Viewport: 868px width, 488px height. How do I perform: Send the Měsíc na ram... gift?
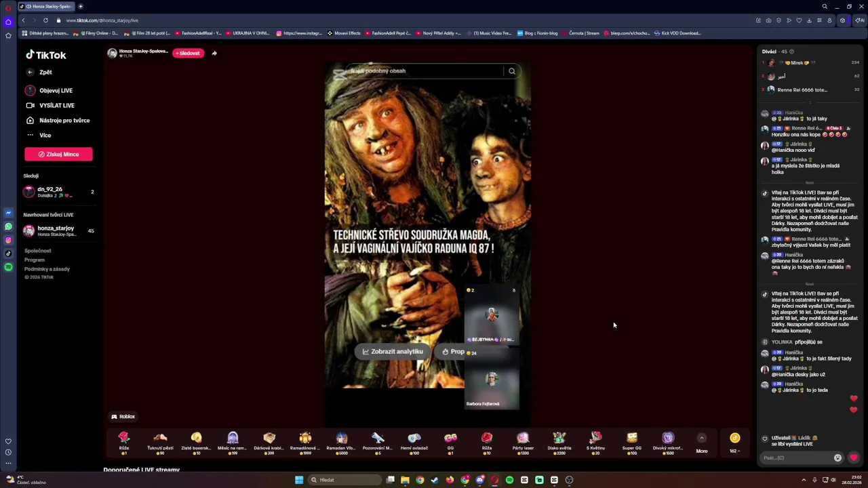click(233, 443)
